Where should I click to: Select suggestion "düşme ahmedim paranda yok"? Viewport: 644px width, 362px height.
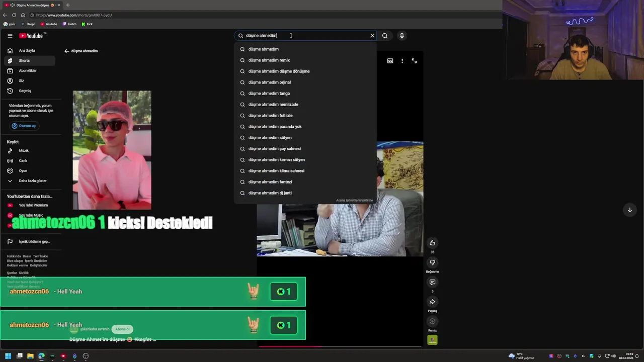[305, 127]
